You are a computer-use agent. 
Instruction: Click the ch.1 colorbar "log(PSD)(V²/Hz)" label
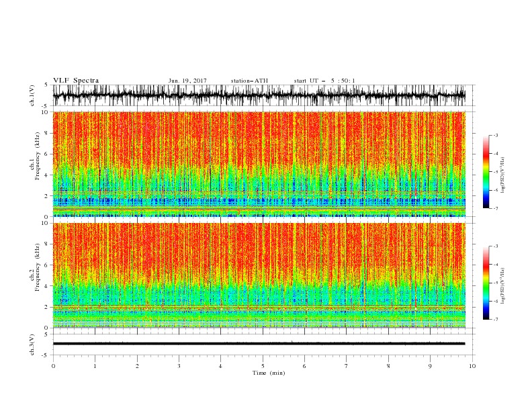[x=502, y=175]
